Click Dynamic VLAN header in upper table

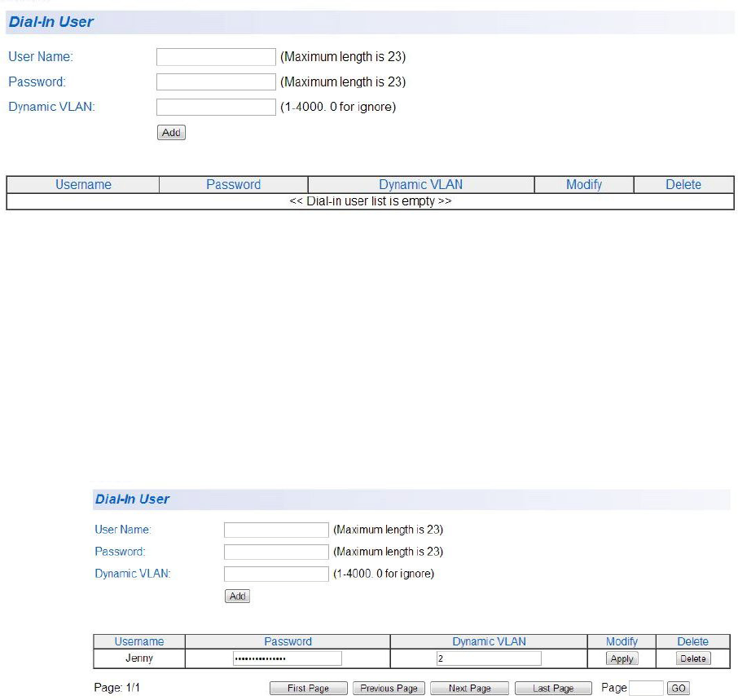[421, 184]
